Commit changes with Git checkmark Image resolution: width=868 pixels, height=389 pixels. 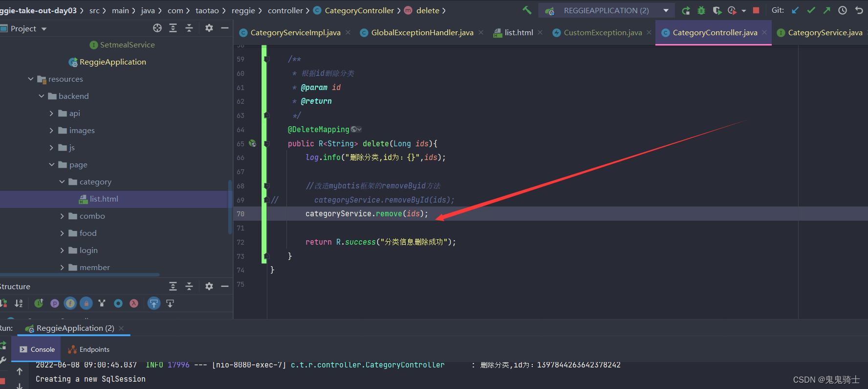(x=811, y=10)
